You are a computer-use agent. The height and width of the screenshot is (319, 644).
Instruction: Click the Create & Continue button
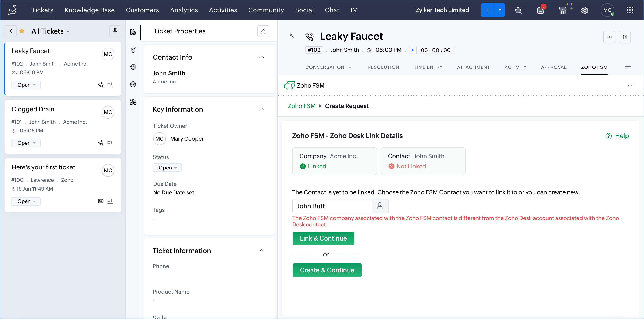pos(327,270)
